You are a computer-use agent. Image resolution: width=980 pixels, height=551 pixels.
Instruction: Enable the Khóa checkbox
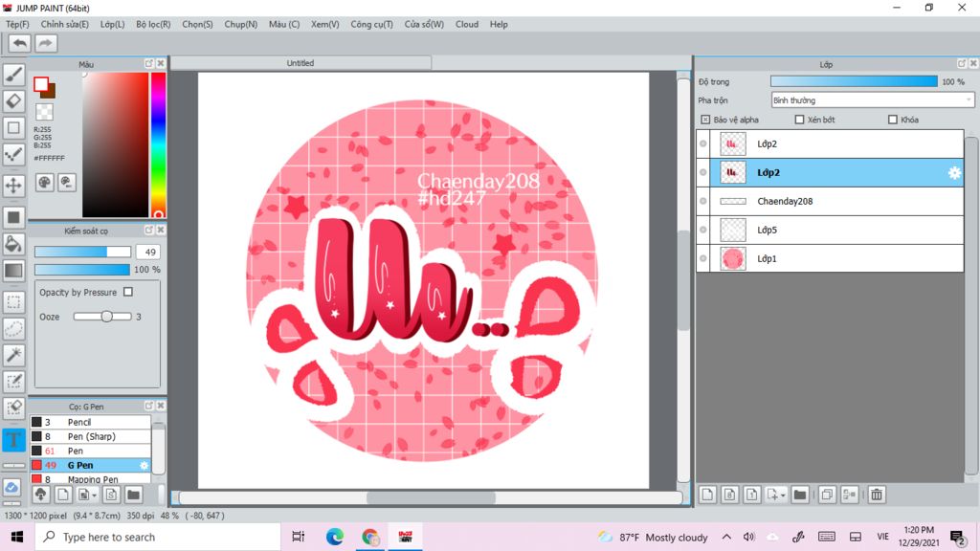point(893,120)
